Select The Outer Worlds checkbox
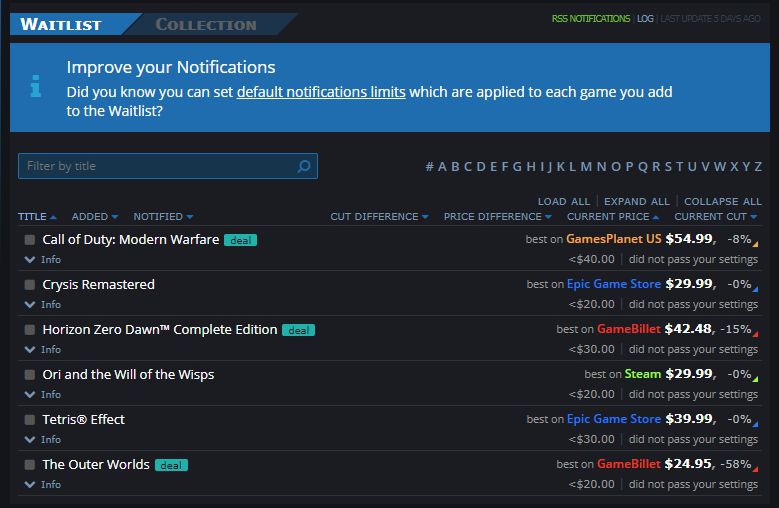The image size is (779, 508). point(30,465)
